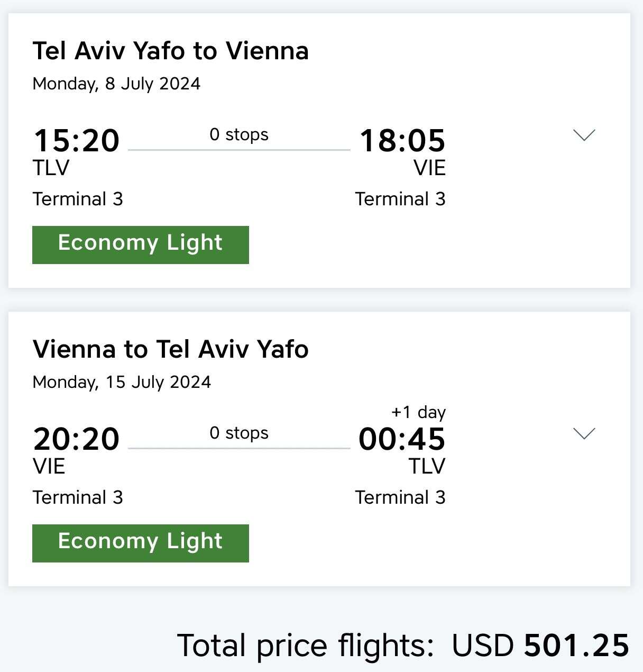Expand Tel Aviv to Vienna flight details chevron
The height and width of the screenshot is (672, 643).
tap(584, 135)
